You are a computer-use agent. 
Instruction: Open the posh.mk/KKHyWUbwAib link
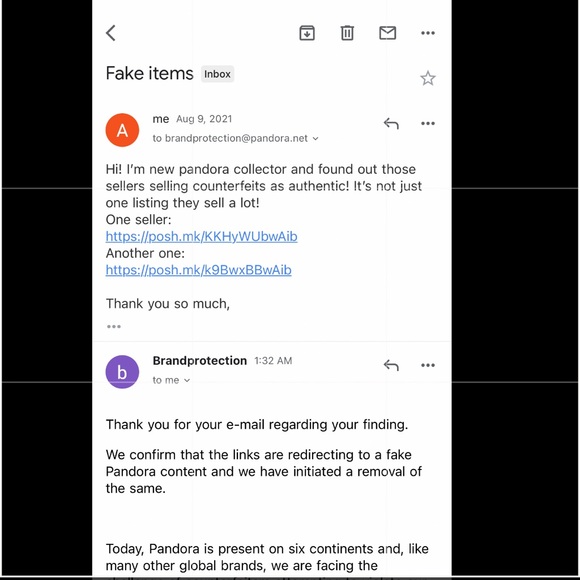click(x=202, y=236)
